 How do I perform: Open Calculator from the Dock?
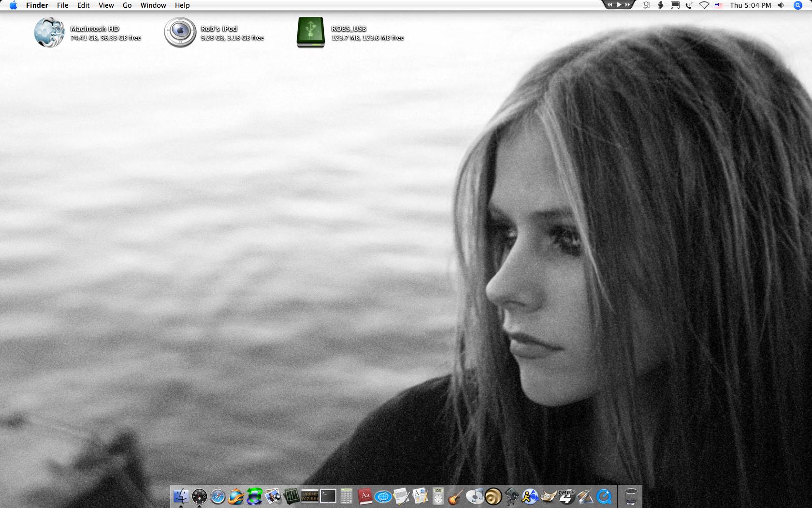pyautogui.click(x=347, y=496)
